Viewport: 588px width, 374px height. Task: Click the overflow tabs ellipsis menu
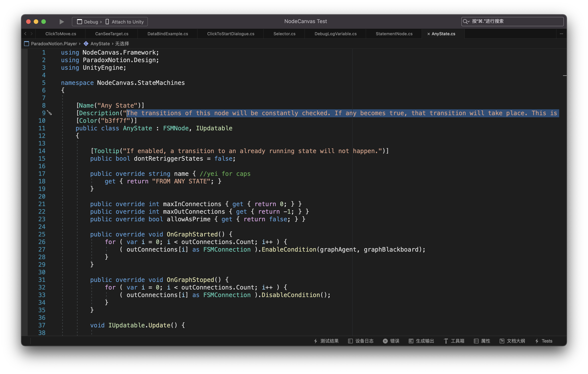click(561, 34)
